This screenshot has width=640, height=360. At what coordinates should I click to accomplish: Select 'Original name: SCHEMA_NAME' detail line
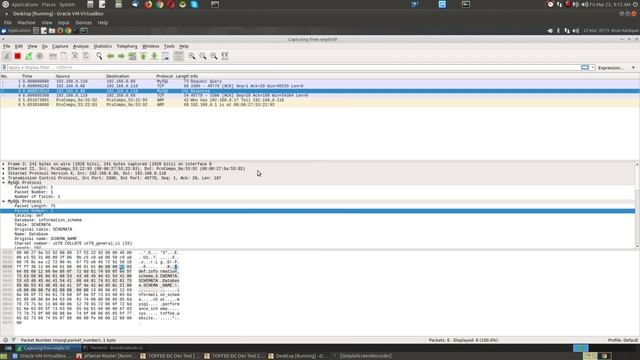coord(45,239)
